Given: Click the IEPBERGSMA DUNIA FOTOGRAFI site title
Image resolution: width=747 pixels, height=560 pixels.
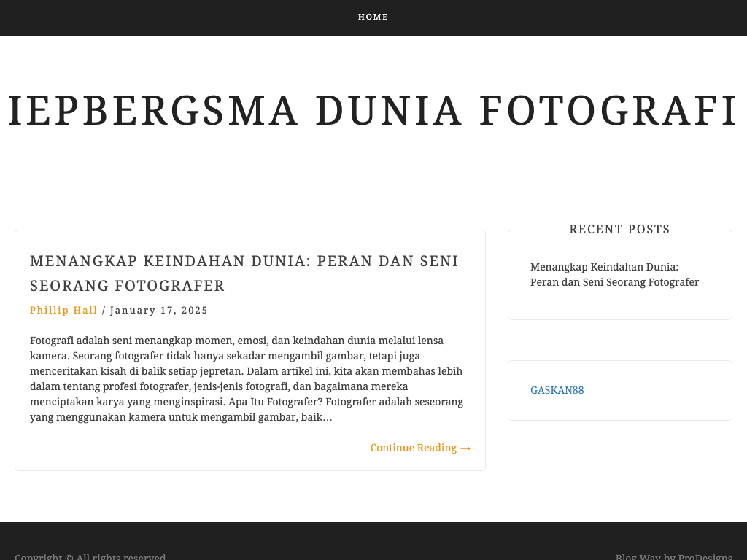Looking at the screenshot, I should (x=373, y=111).
